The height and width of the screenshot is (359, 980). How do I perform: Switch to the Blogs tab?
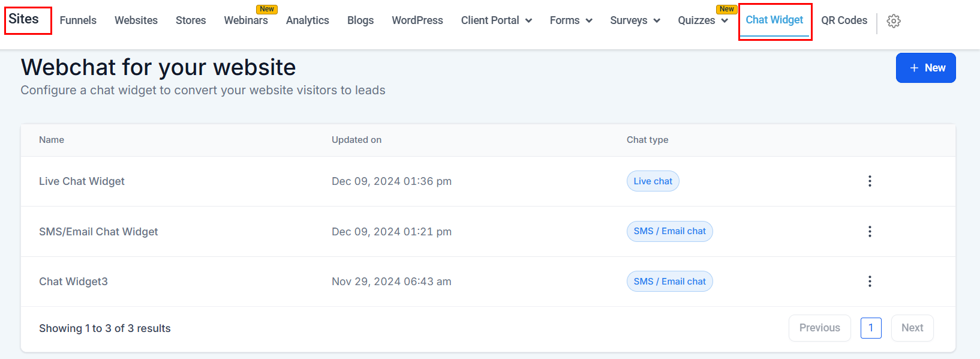(360, 20)
